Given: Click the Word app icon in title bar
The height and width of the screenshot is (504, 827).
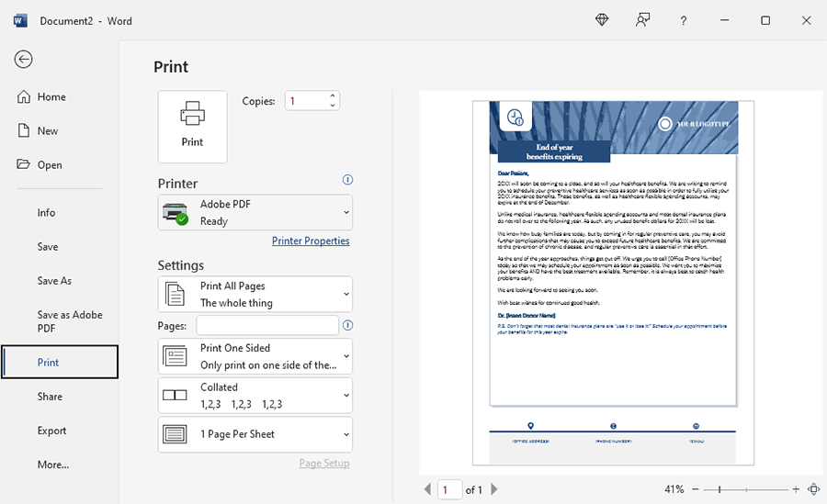Looking at the screenshot, I should pos(20,20).
